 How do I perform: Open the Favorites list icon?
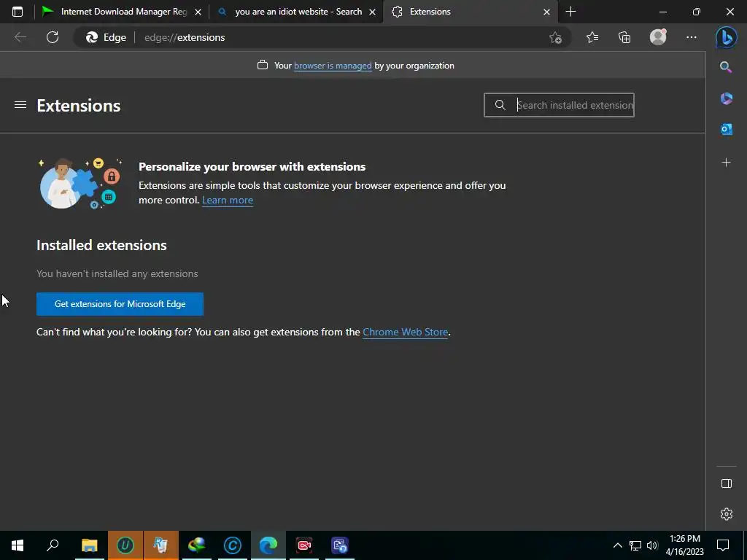pos(592,37)
